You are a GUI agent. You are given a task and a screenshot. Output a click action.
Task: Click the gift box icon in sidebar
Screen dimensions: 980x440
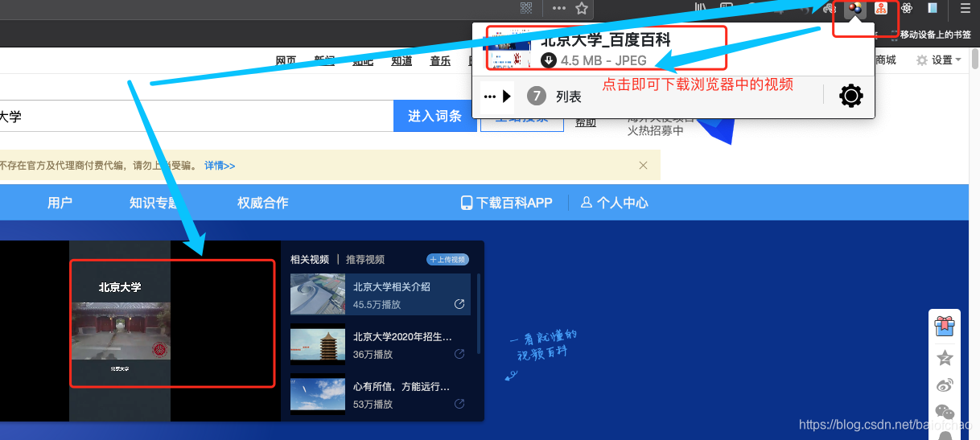coord(945,325)
